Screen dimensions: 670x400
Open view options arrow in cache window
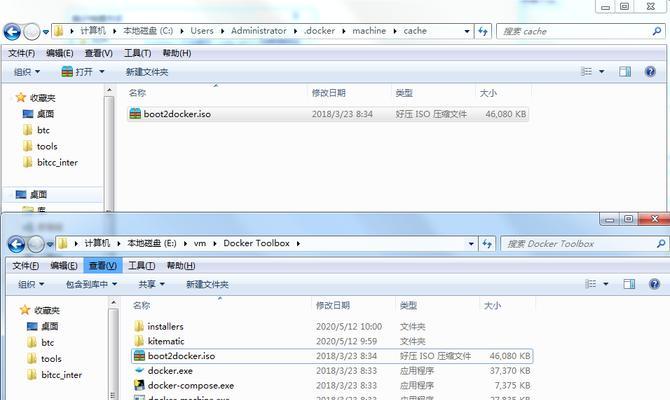point(602,71)
